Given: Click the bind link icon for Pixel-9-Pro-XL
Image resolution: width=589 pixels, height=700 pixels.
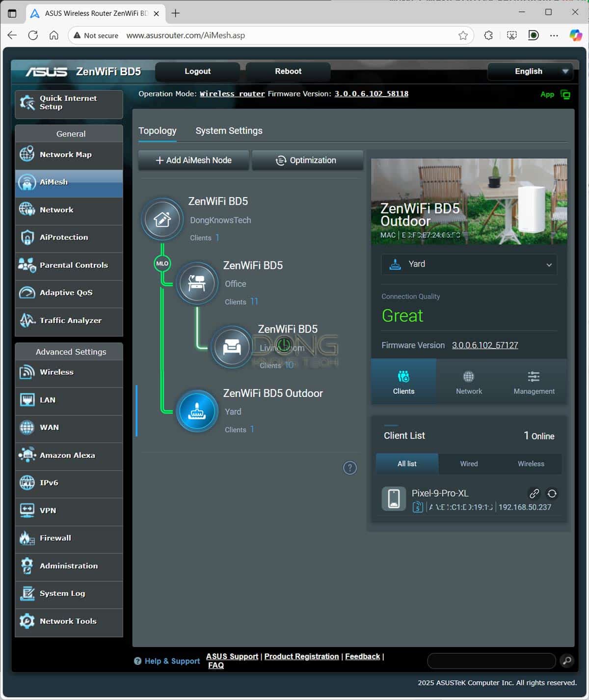Looking at the screenshot, I should click(x=535, y=494).
